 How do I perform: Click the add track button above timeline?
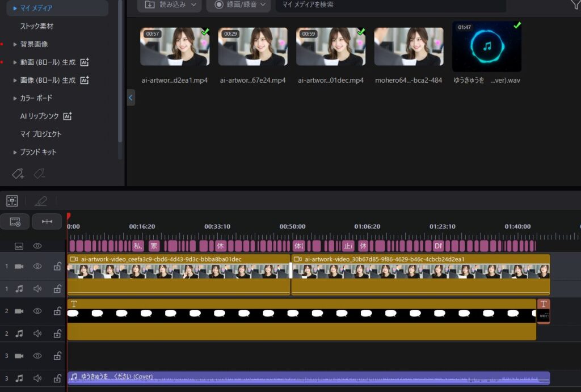pos(15,221)
